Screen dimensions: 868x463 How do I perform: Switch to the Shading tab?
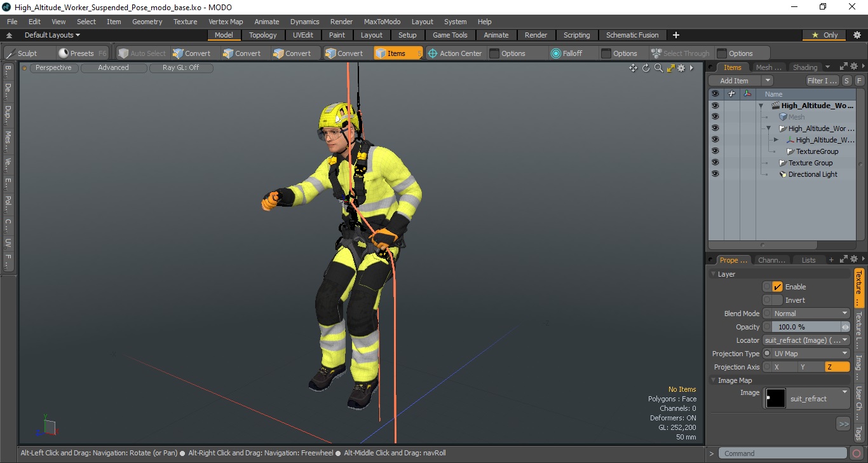coord(805,67)
